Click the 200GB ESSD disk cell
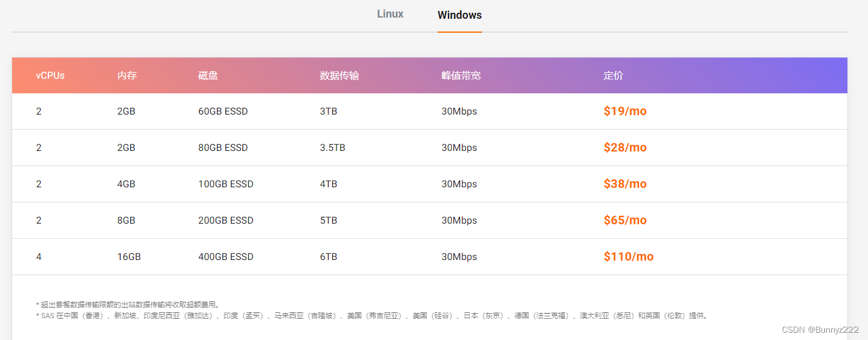Image resolution: width=868 pixels, height=340 pixels. (x=225, y=221)
